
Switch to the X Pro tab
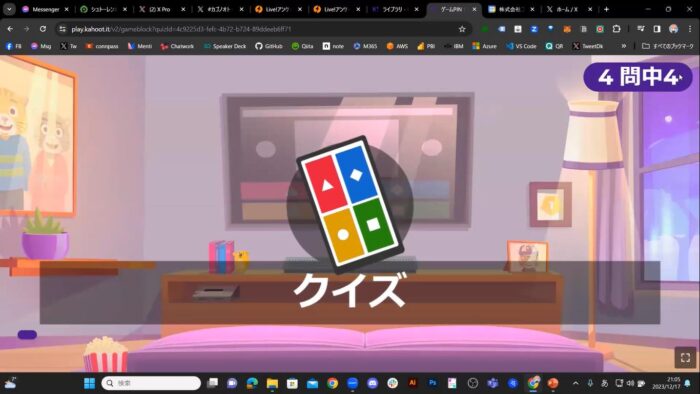(162, 9)
